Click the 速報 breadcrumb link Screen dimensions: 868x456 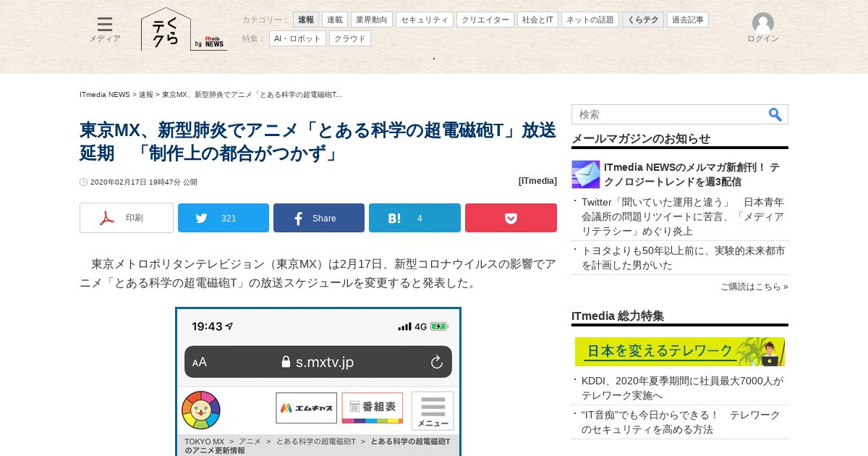[x=146, y=95]
